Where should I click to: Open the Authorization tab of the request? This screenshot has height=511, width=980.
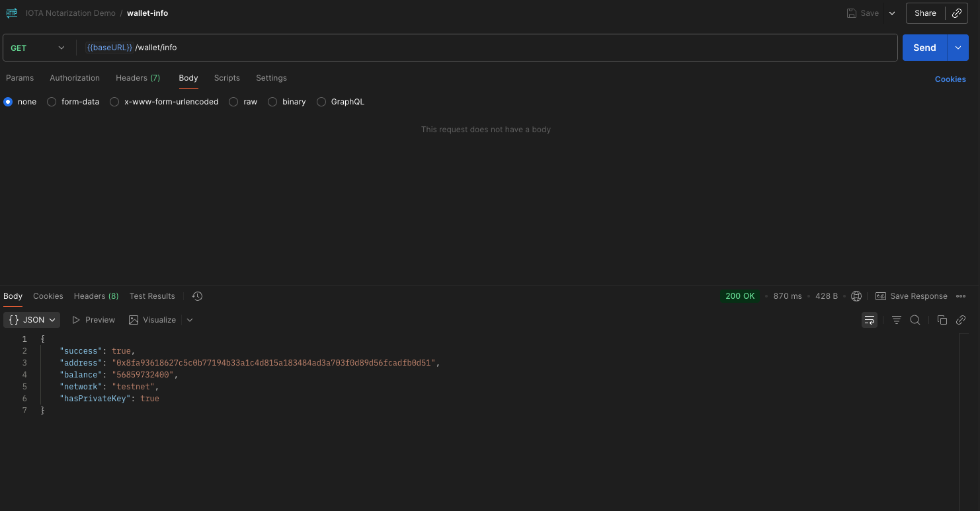[74, 78]
